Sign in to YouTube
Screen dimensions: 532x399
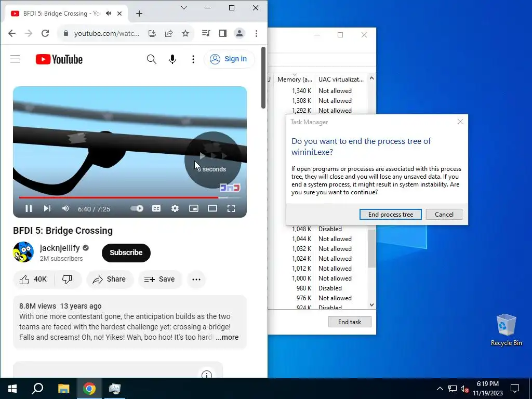(229, 59)
